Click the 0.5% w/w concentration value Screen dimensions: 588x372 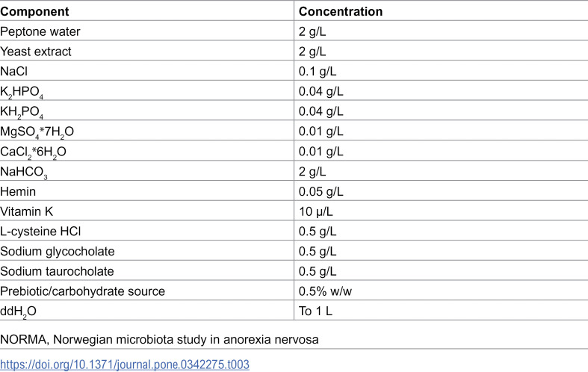(325, 291)
